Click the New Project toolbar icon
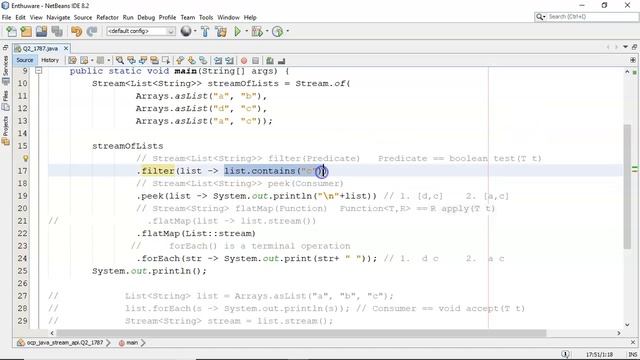 [26, 31]
